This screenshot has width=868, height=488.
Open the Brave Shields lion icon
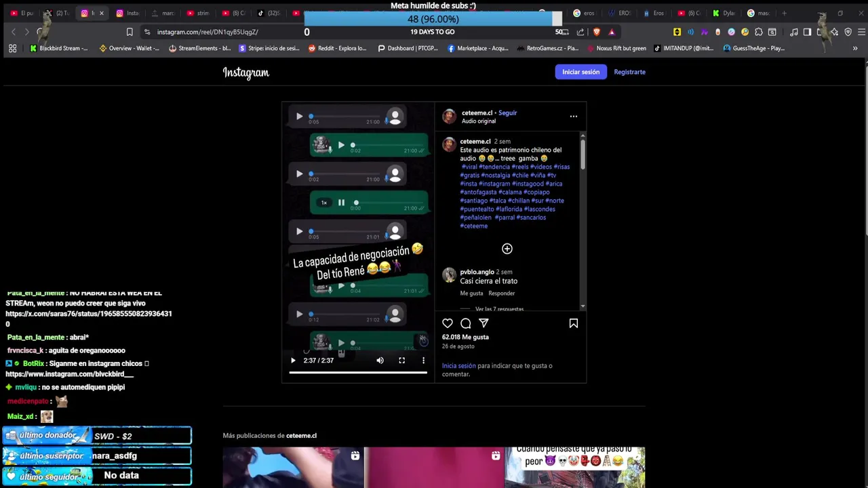click(x=597, y=32)
